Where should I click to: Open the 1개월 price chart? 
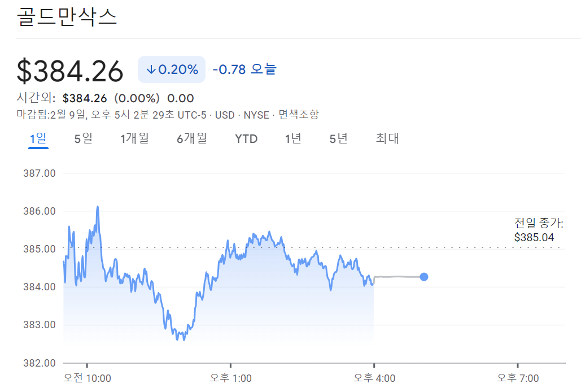[x=134, y=138]
